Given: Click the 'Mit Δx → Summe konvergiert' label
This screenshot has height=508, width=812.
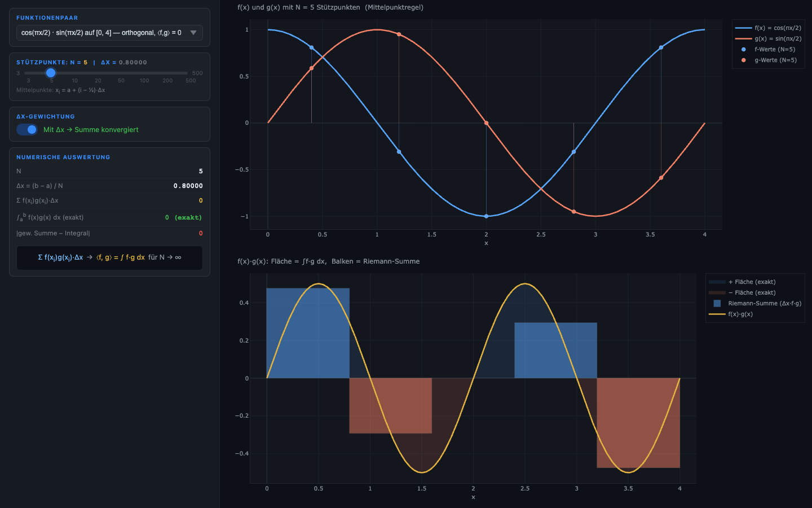Looking at the screenshot, I should point(91,130).
